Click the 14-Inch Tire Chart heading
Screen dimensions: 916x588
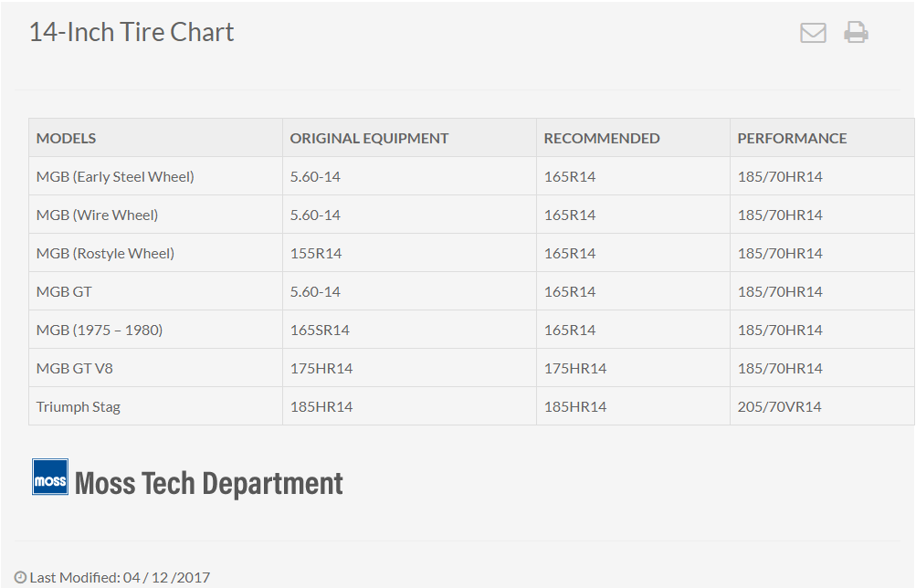point(132,32)
